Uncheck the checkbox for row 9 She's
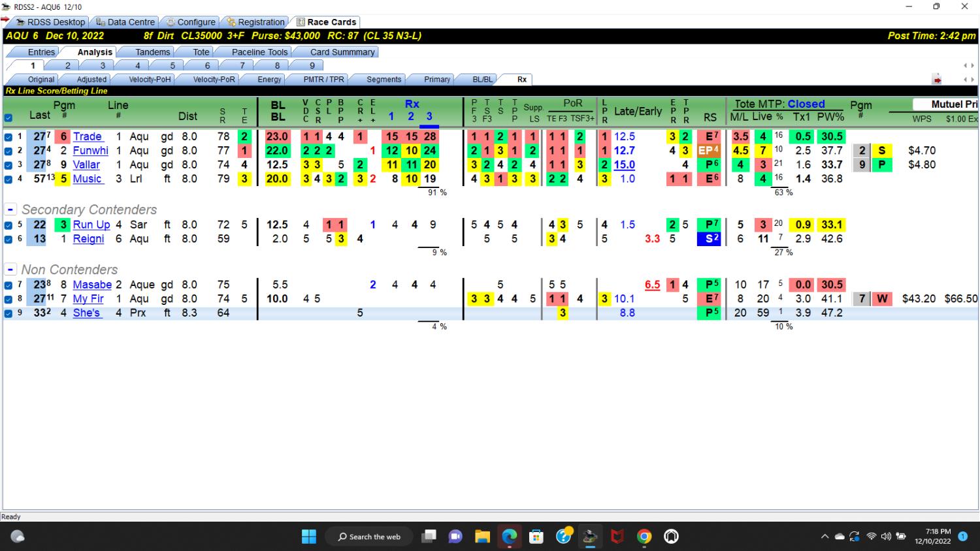 click(x=8, y=313)
